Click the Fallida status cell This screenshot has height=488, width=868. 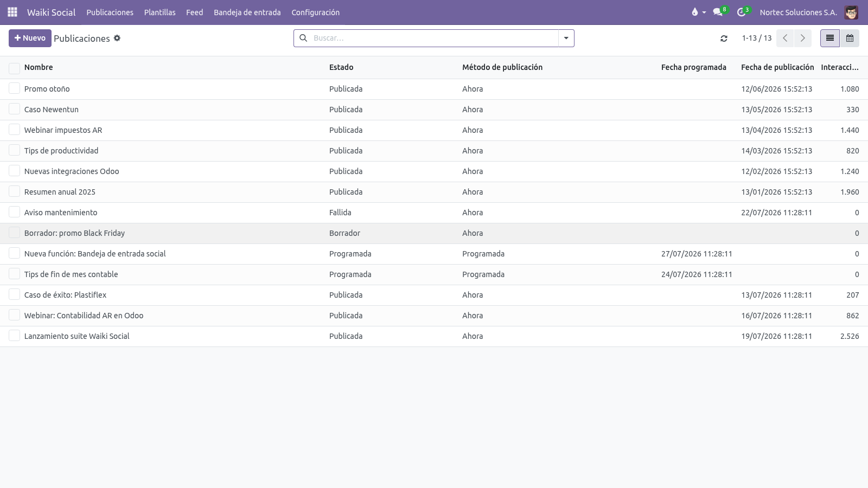(x=340, y=213)
